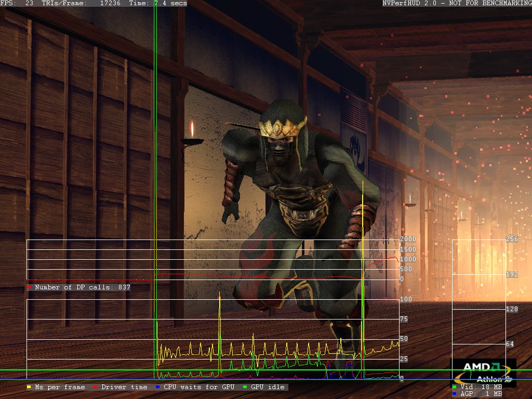Screen dimensions: 532x399
Task: Click the 'GPU idle' legend text
Action: pyautogui.click(x=268, y=387)
